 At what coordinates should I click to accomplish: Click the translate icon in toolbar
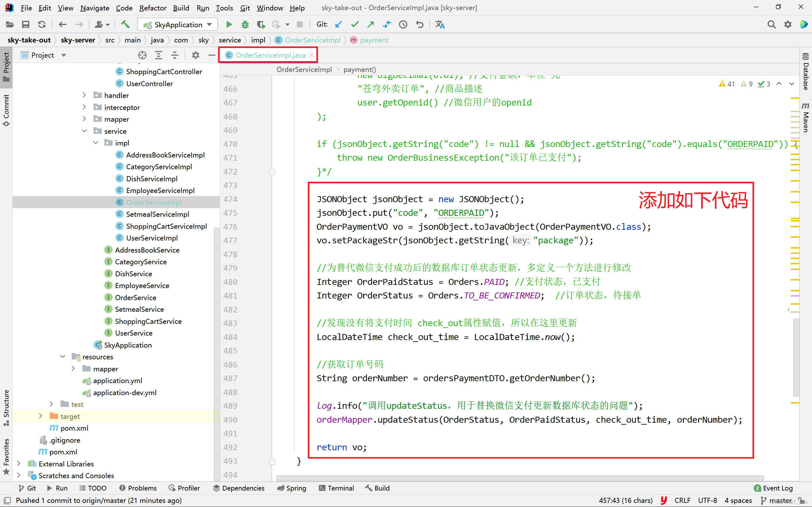[440, 24]
